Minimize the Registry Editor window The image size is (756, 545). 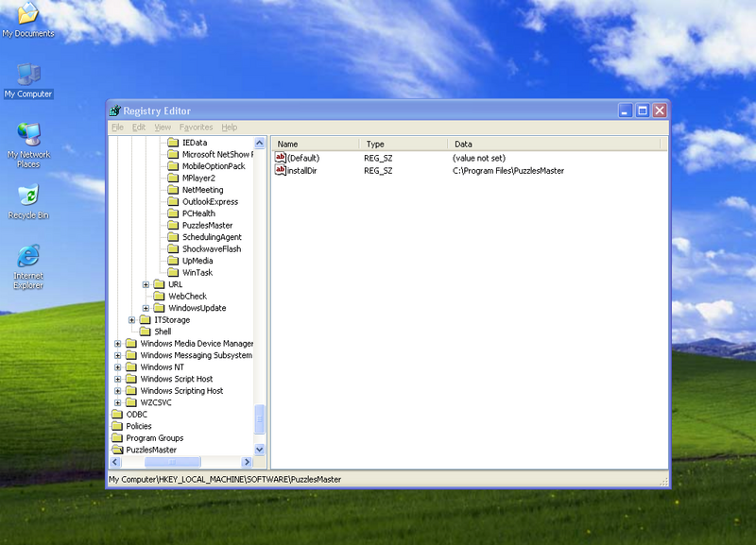coord(625,111)
